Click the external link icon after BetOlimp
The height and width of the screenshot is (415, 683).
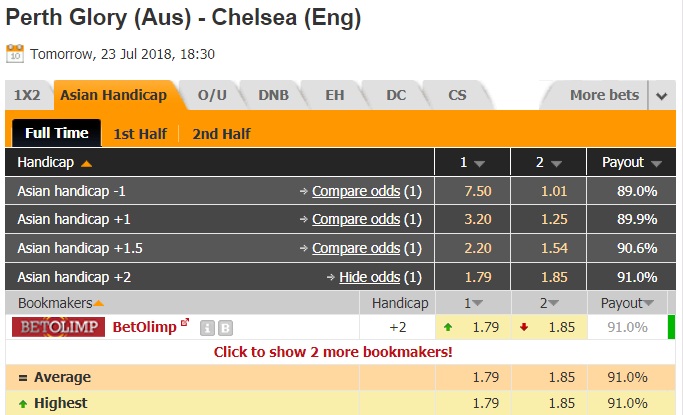point(184,324)
